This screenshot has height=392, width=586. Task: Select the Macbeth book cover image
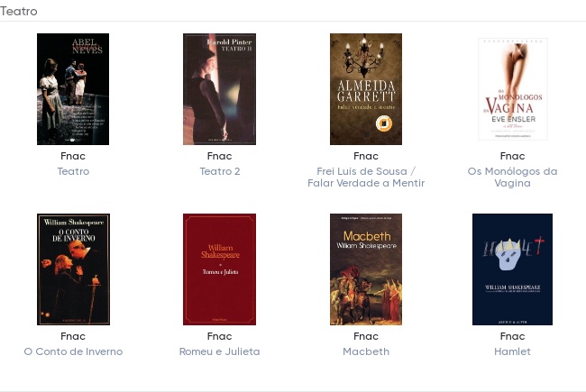pos(366,269)
